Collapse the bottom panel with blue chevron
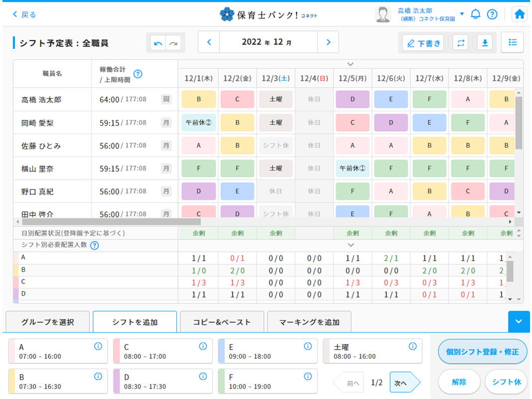The width and height of the screenshot is (532, 399). [x=519, y=322]
